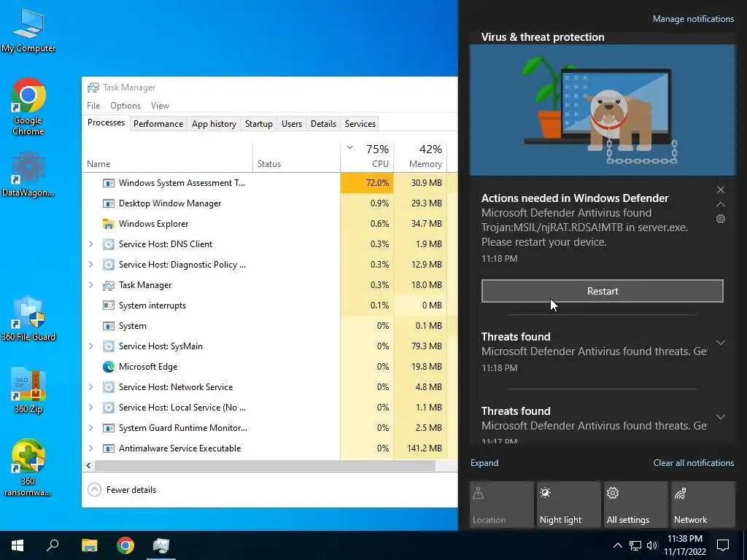Click the Virus & threat protection image
This screenshot has width=747, height=560.
tap(602, 110)
